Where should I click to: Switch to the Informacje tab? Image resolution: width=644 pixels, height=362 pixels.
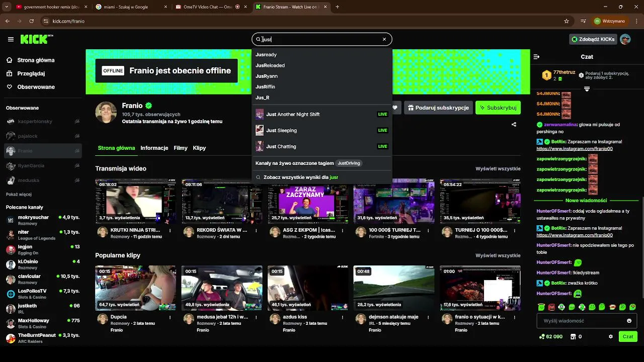click(x=154, y=148)
